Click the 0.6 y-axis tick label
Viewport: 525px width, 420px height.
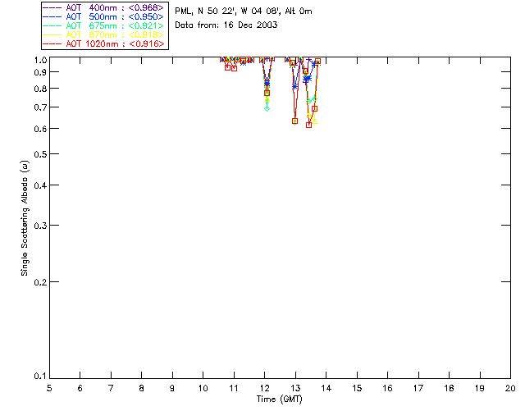point(40,129)
